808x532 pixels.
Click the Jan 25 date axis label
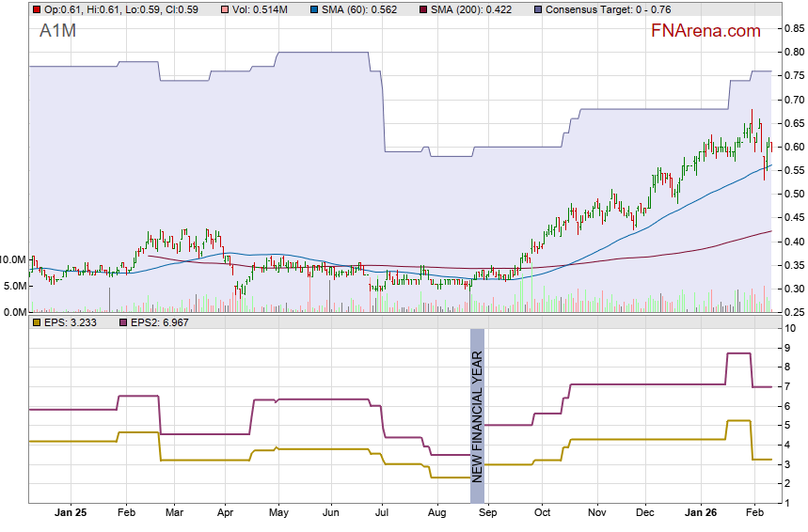[x=71, y=513]
